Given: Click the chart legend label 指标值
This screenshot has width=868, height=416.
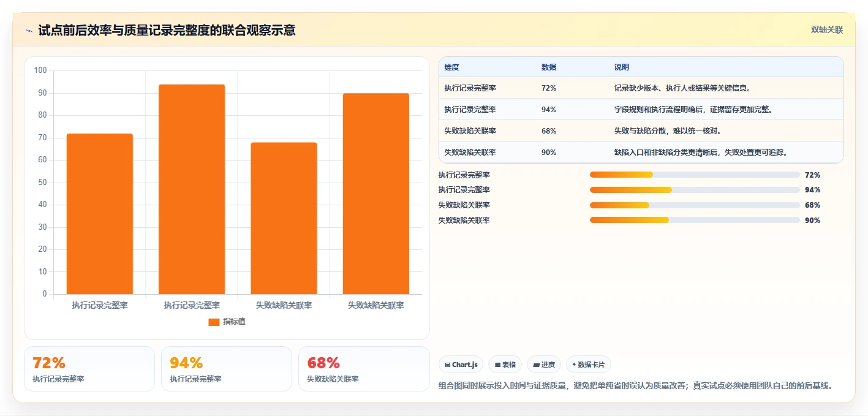Looking at the screenshot, I should (x=234, y=322).
